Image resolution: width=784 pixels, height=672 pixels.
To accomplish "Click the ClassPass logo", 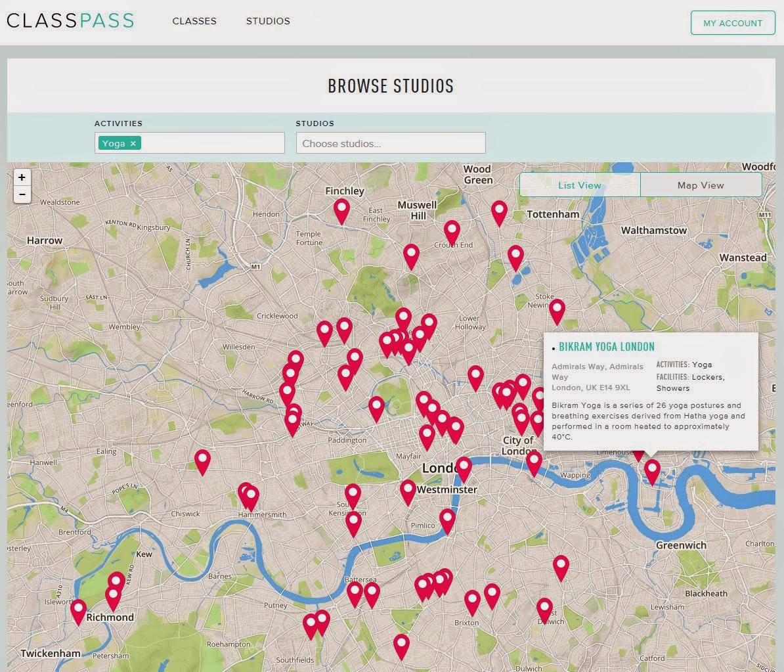I will point(70,20).
